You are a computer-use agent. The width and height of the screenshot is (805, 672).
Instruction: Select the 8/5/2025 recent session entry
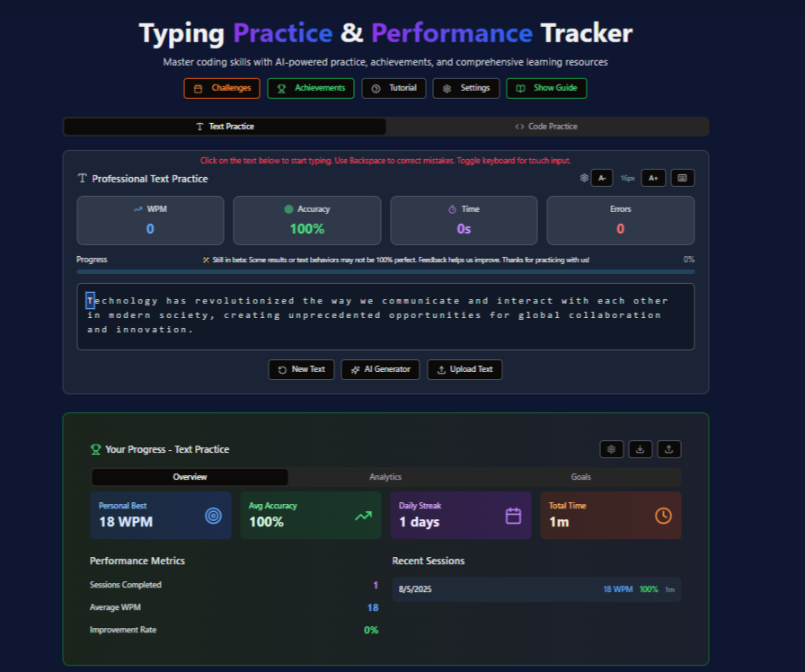(536, 589)
